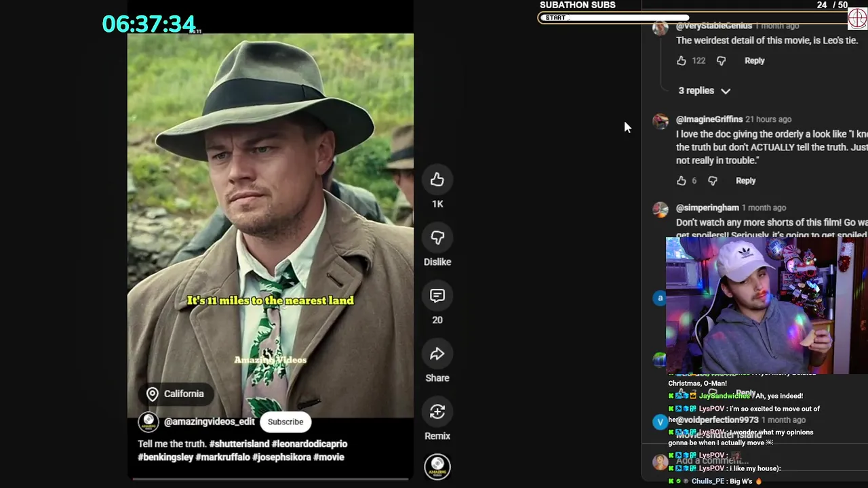Click the red crosshair icon at top right

coord(857,18)
